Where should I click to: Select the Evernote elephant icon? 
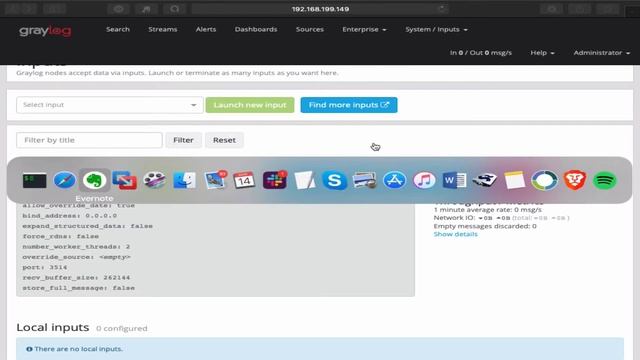[94, 180]
